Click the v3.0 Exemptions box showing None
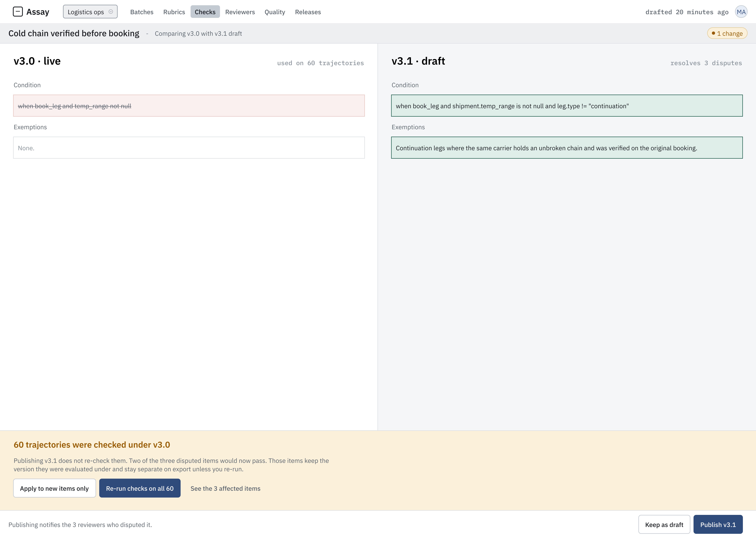Viewport: 756px width, 538px height. click(189, 148)
